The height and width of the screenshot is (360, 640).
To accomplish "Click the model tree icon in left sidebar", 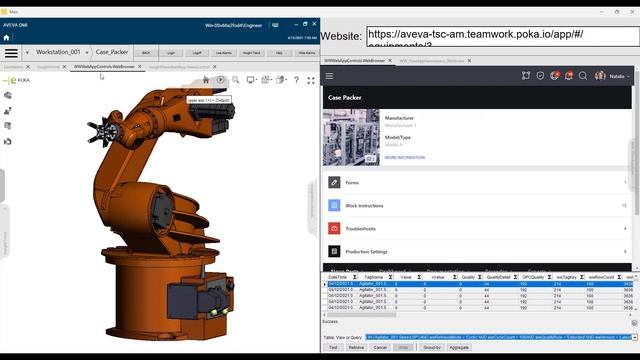I will 8,95.
